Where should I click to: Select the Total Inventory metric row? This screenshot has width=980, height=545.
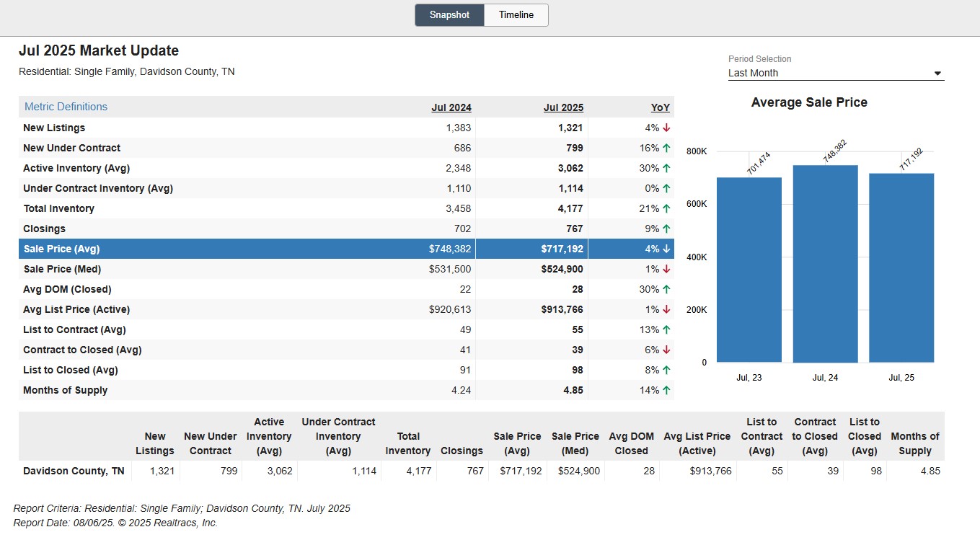[346, 208]
